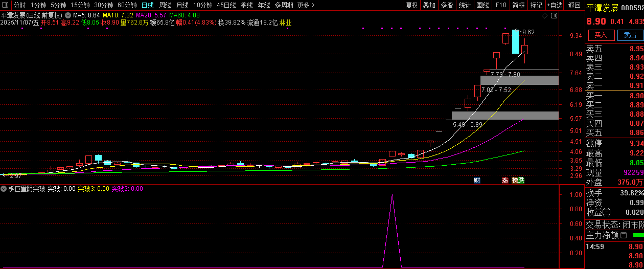Switch to 月线 monthly chart
This screenshot has width=644, height=269.
[x=182, y=5]
